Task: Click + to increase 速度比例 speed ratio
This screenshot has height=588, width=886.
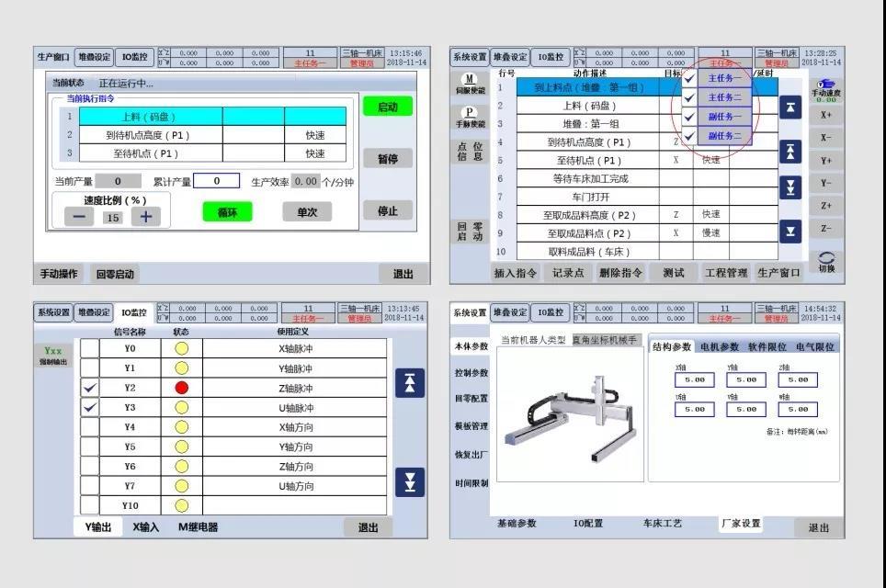Action: click(x=146, y=215)
